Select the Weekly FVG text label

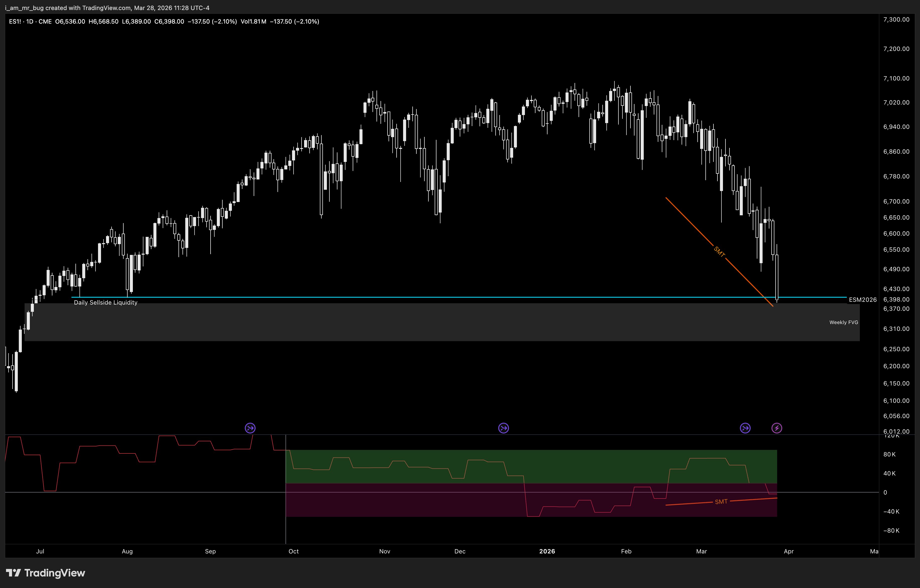coord(844,323)
